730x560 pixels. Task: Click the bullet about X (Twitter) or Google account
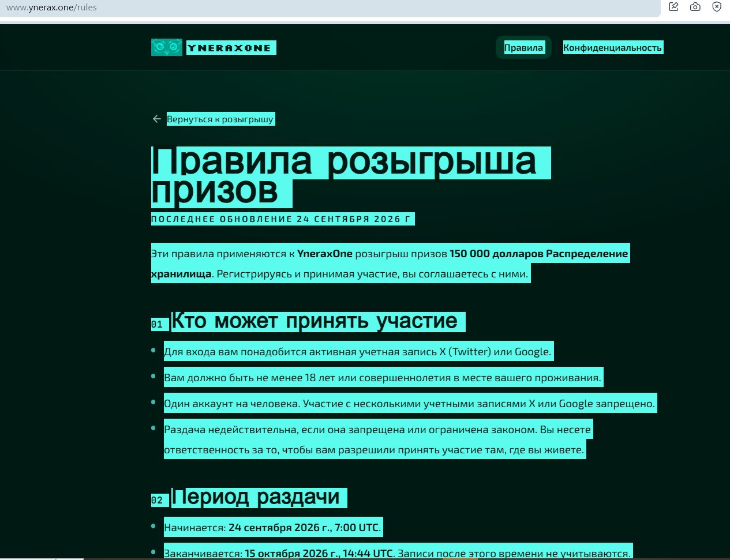tap(358, 352)
